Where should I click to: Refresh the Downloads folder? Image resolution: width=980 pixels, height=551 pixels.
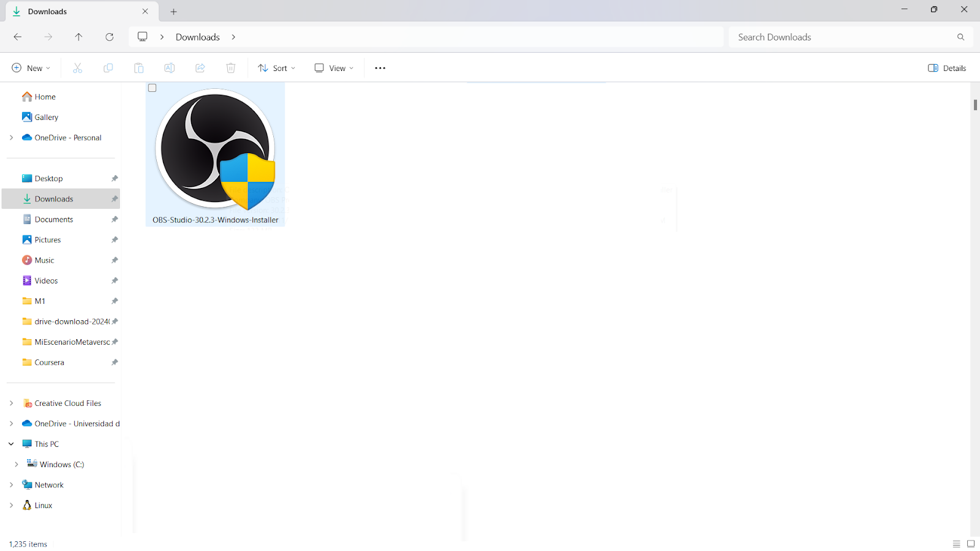click(x=110, y=37)
